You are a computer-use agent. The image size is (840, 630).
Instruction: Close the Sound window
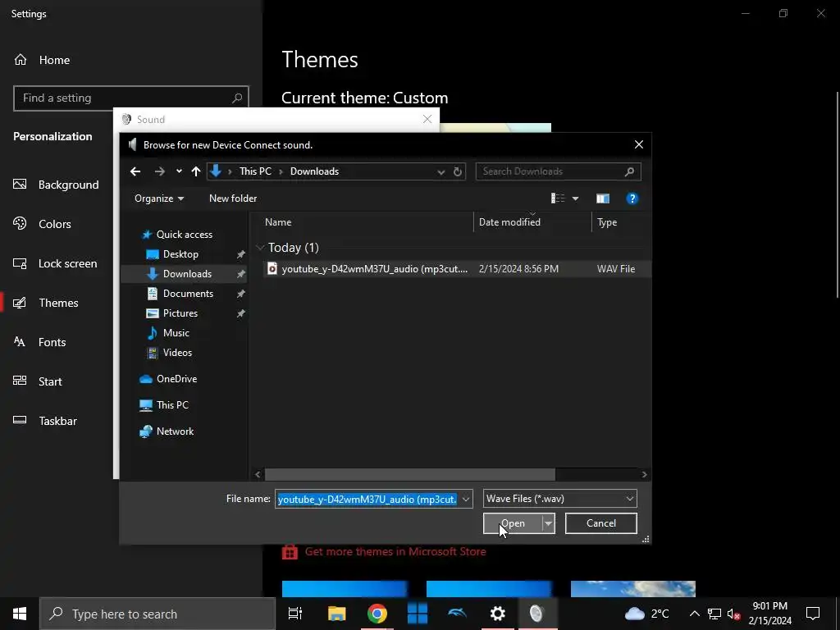(427, 119)
